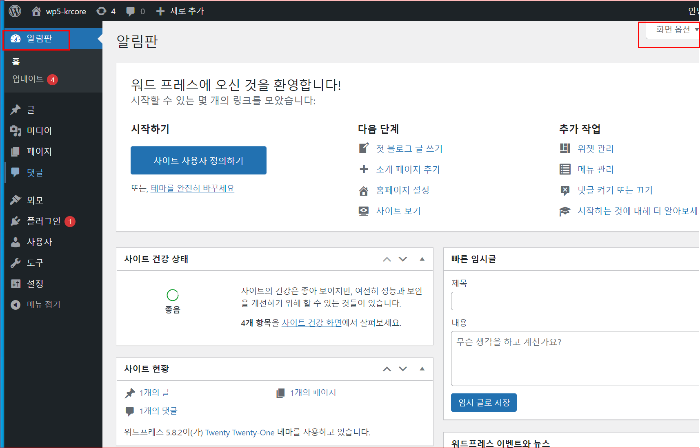Click the 내용 draft content textarea

[575, 358]
